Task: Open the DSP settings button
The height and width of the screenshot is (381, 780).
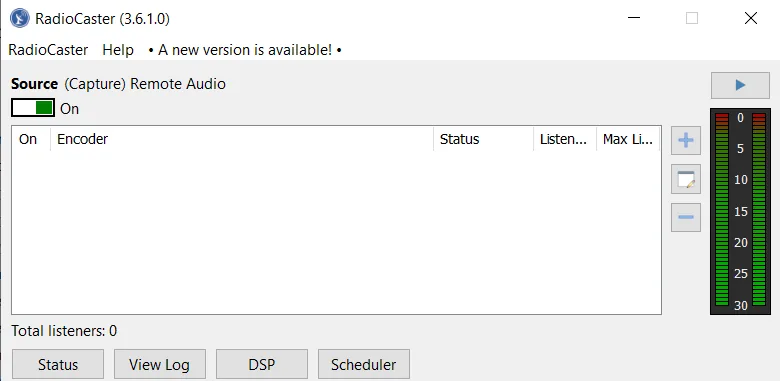Action: tap(262, 364)
